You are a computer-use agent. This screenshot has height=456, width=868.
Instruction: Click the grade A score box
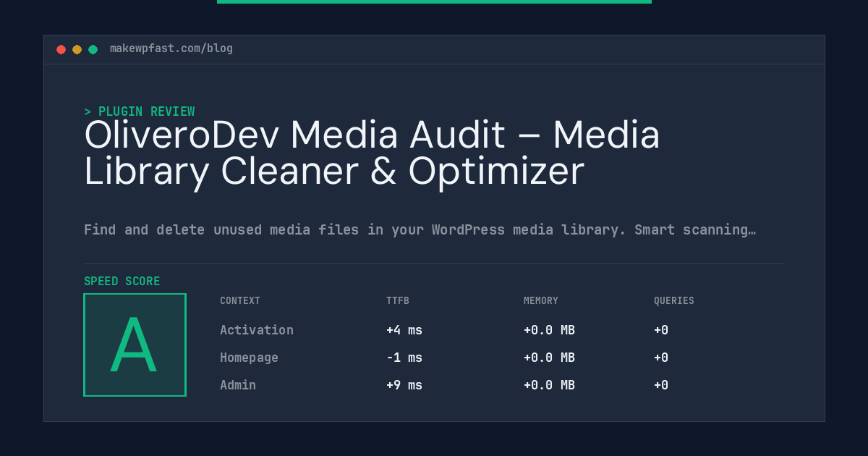point(135,345)
